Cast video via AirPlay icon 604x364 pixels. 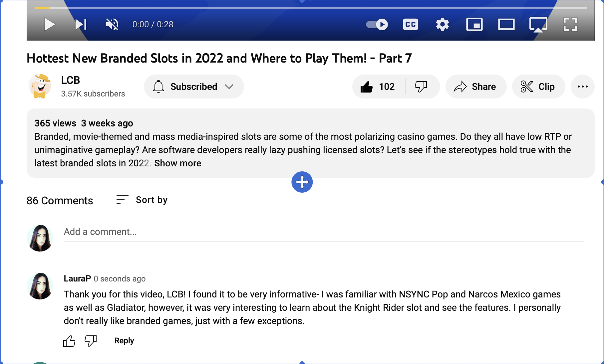tap(538, 25)
